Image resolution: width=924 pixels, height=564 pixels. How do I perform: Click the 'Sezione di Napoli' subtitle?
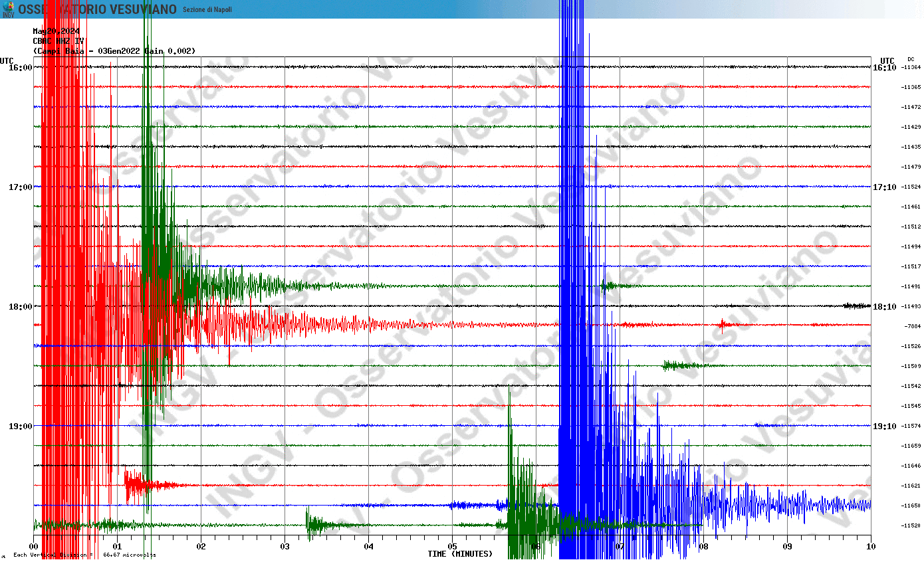[x=207, y=9]
